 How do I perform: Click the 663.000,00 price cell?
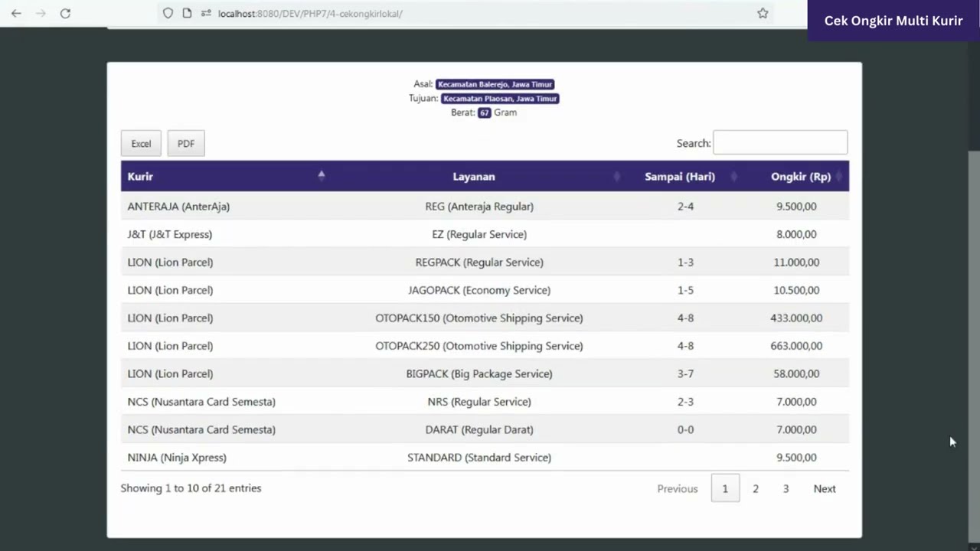[796, 346]
